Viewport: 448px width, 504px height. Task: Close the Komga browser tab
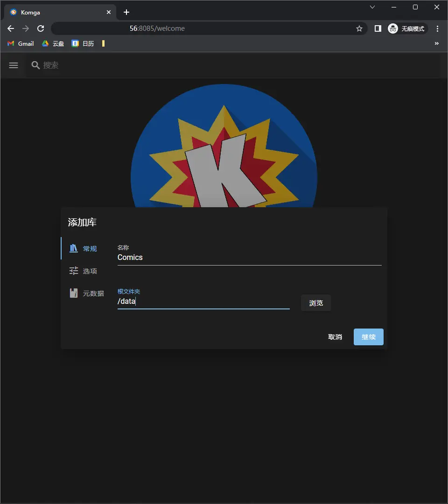click(109, 12)
